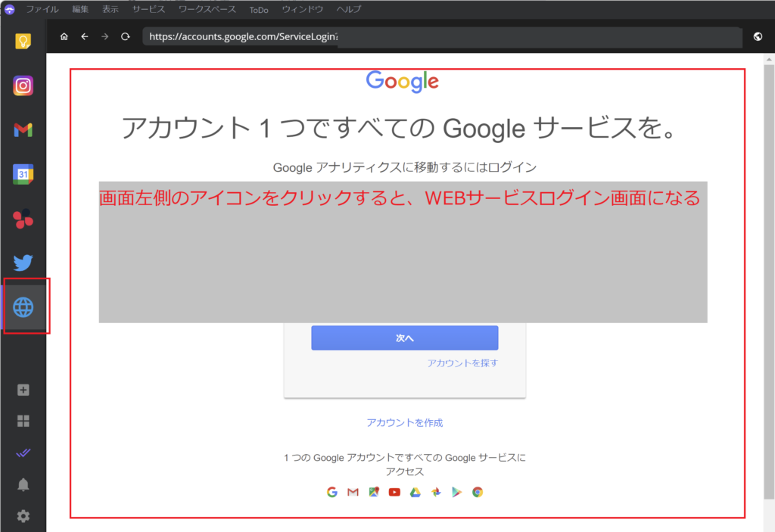Open the workspaces grid icon

pos(23,421)
